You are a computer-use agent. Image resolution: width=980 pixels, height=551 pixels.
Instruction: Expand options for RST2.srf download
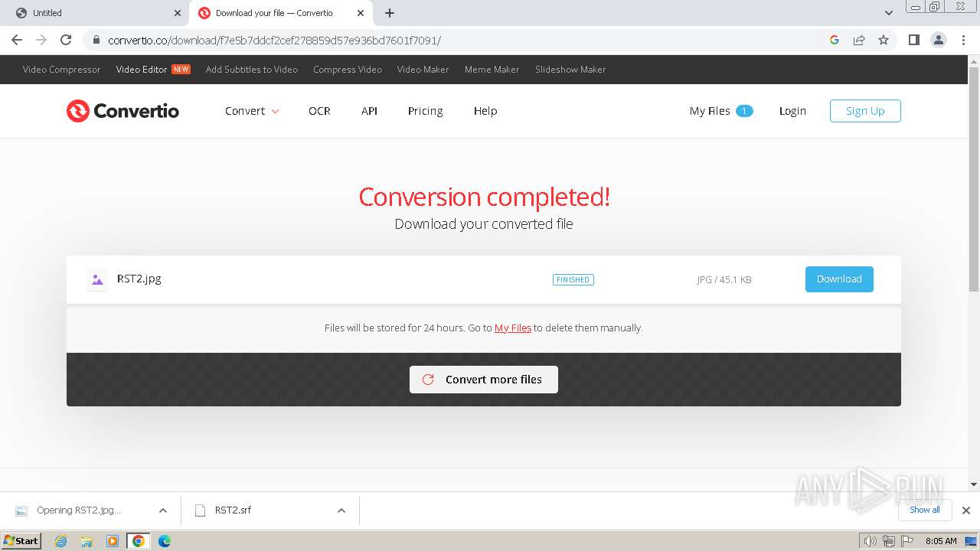(341, 510)
